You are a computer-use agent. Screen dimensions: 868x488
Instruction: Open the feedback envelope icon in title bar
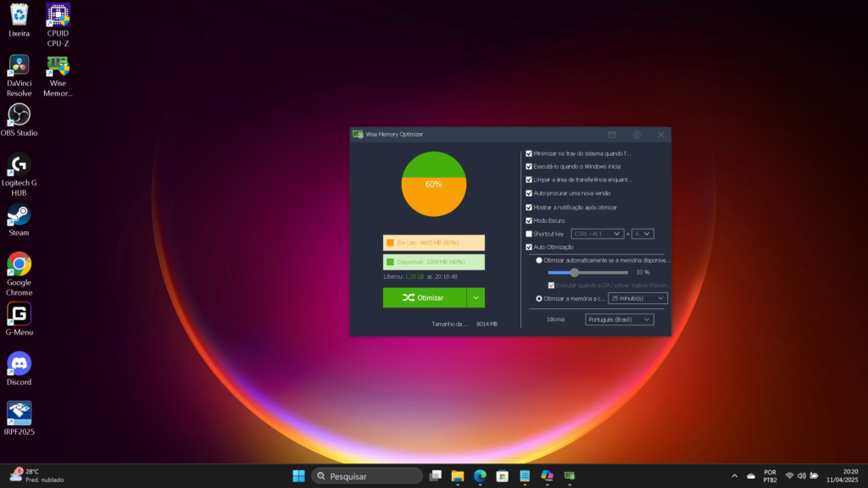pyautogui.click(x=612, y=135)
